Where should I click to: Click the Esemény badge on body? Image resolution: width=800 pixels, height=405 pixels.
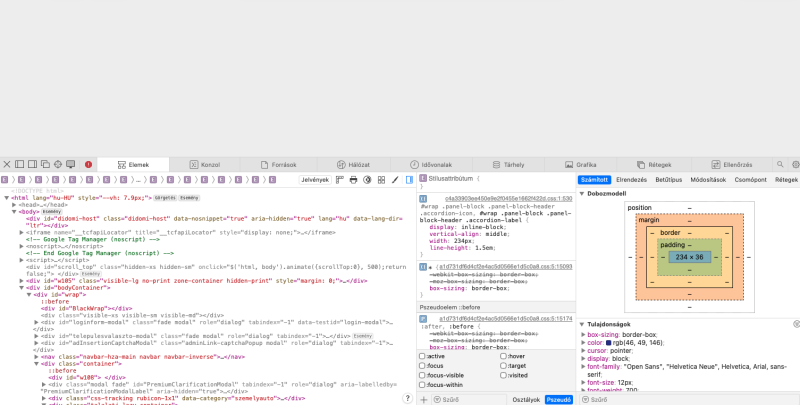point(52,212)
